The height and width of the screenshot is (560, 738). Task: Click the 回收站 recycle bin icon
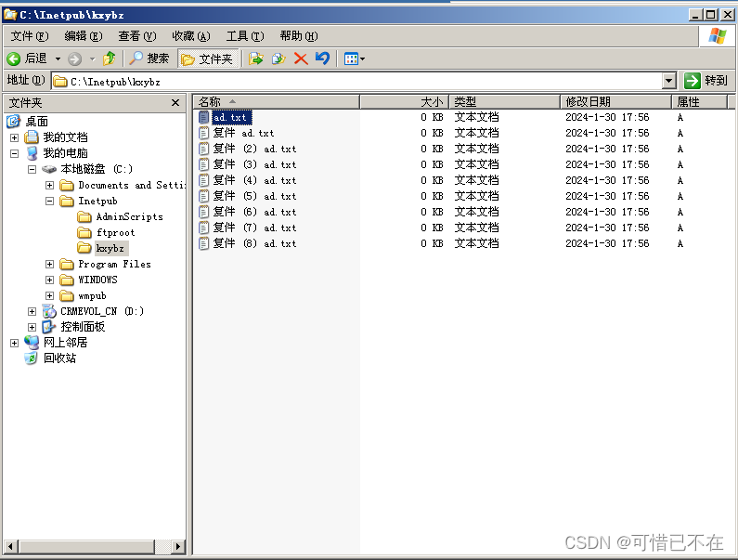31,358
